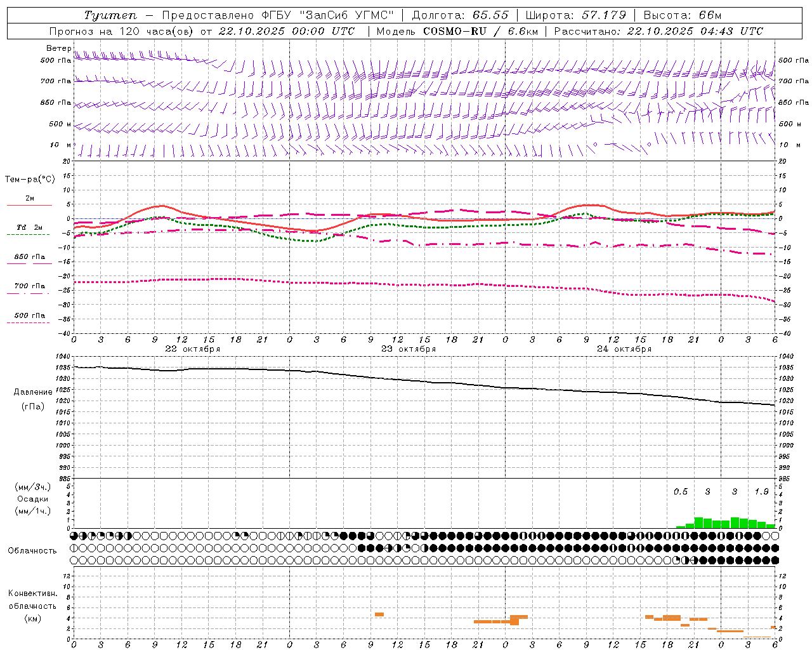Click the "22 октября" date label

click(x=193, y=348)
